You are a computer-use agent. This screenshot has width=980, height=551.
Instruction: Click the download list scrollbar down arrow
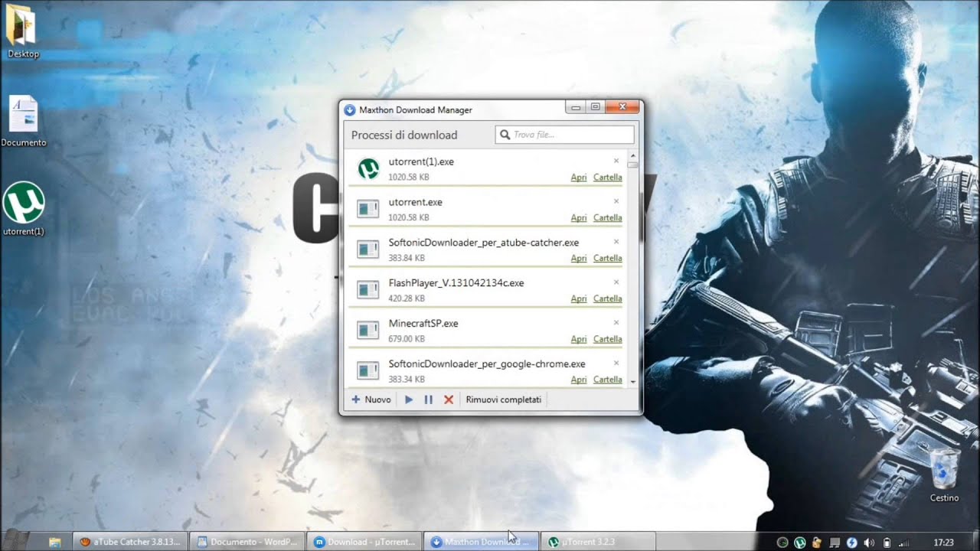pos(632,381)
